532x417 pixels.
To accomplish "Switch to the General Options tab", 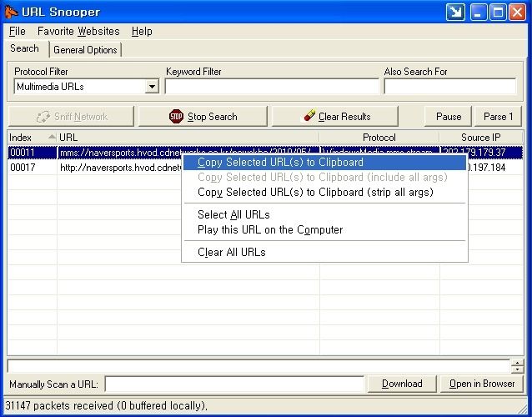I will 85,50.
